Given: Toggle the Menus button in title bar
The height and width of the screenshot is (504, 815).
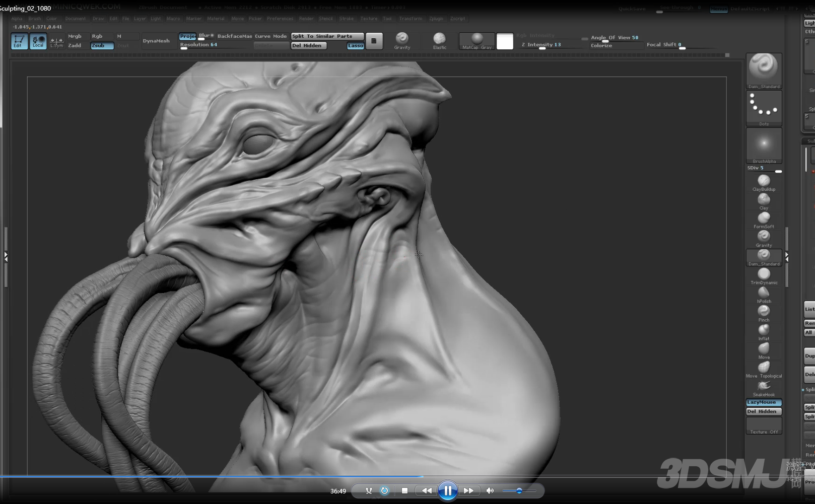Looking at the screenshot, I should pyautogui.click(x=718, y=9).
